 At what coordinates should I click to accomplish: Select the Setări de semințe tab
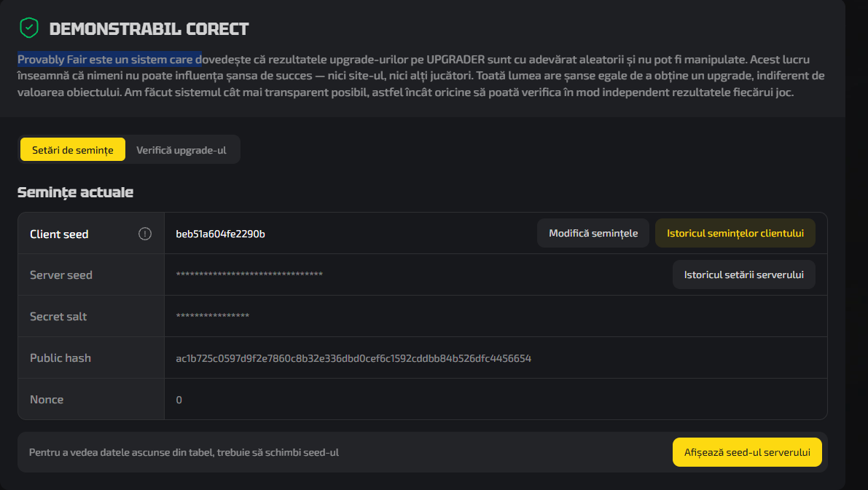pyautogui.click(x=73, y=150)
